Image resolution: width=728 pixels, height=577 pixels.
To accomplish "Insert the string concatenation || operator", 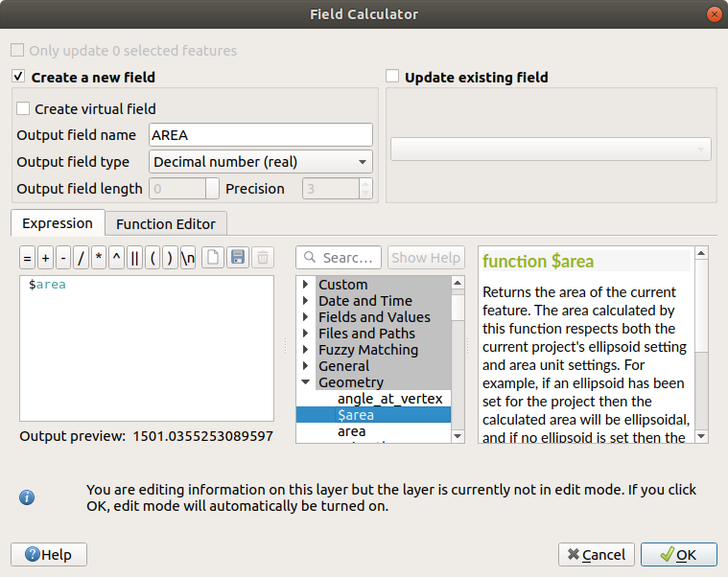I will (134, 258).
